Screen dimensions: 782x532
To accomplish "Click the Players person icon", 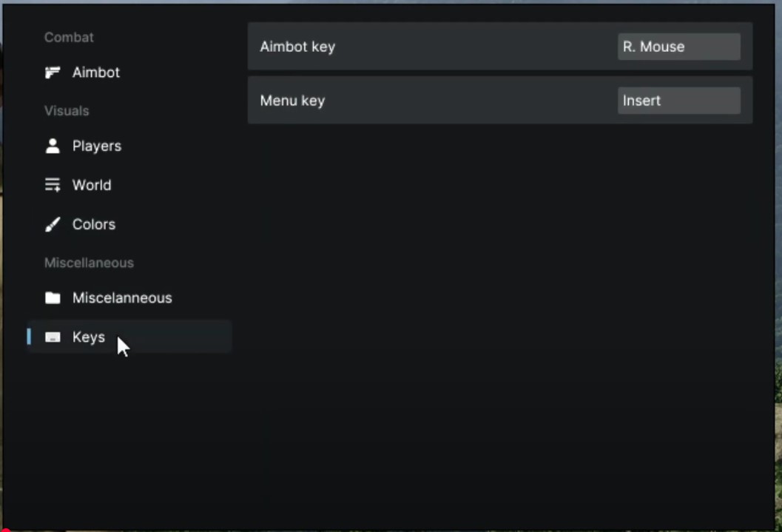I will point(53,146).
